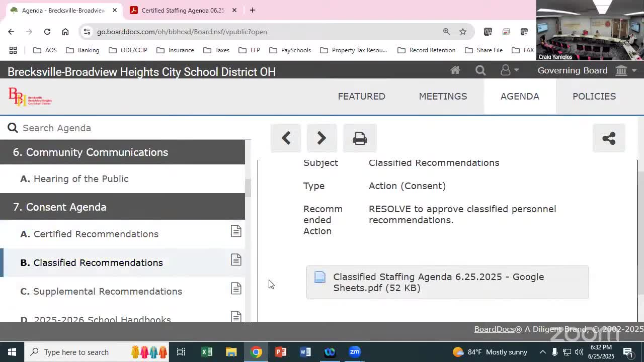Open the search icon in the district header
The height and width of the screenshot is (362, 644).
(x=480, y=70)
